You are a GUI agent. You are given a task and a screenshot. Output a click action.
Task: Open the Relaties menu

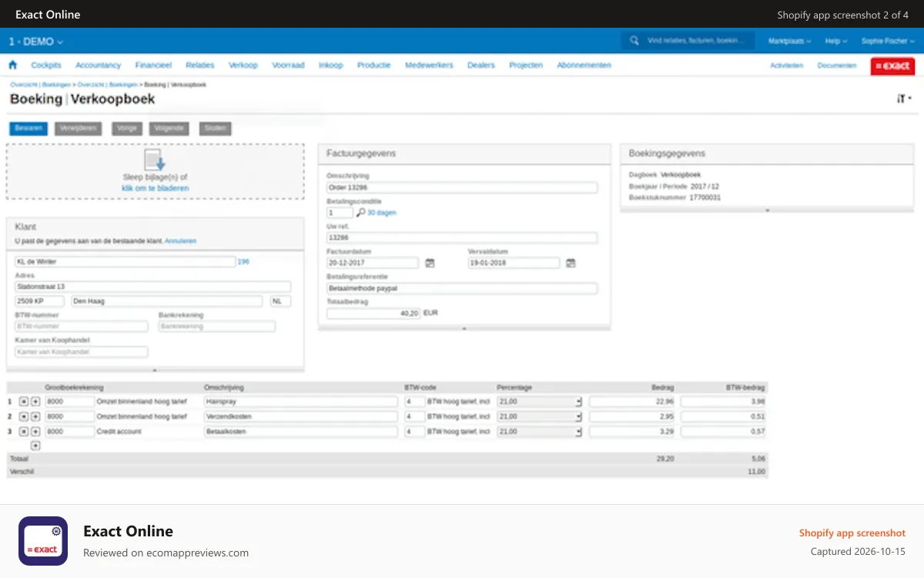click(200, 66)
